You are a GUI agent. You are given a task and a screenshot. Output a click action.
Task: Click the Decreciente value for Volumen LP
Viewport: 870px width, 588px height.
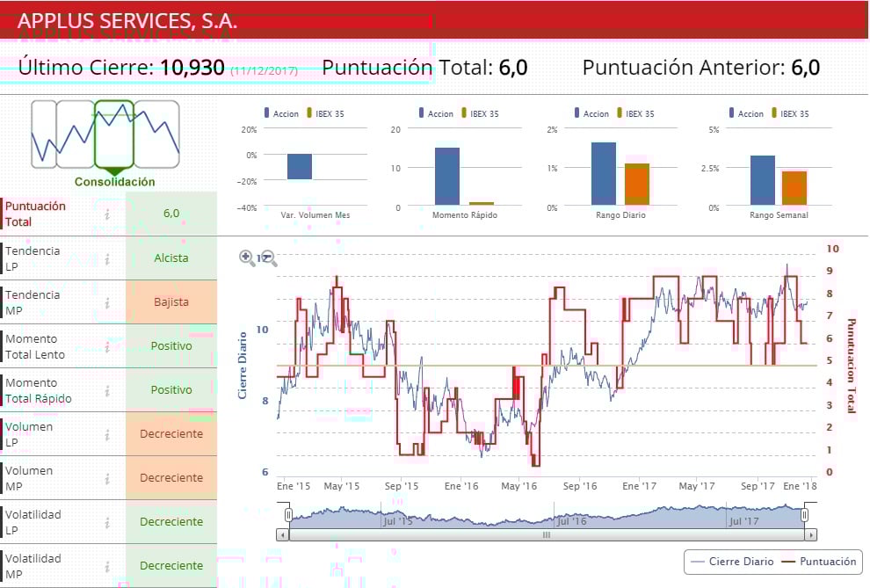[x=171, y=434]
